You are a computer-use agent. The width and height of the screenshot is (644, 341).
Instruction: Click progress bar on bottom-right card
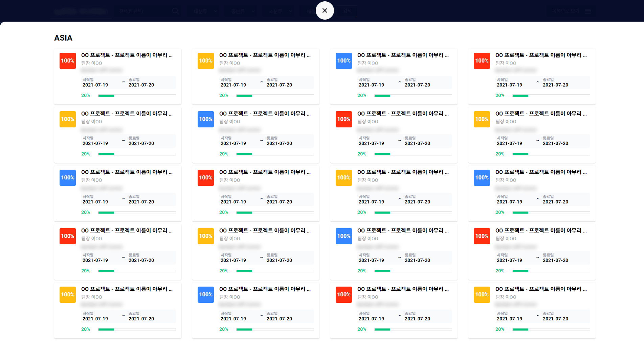[551, 330]
